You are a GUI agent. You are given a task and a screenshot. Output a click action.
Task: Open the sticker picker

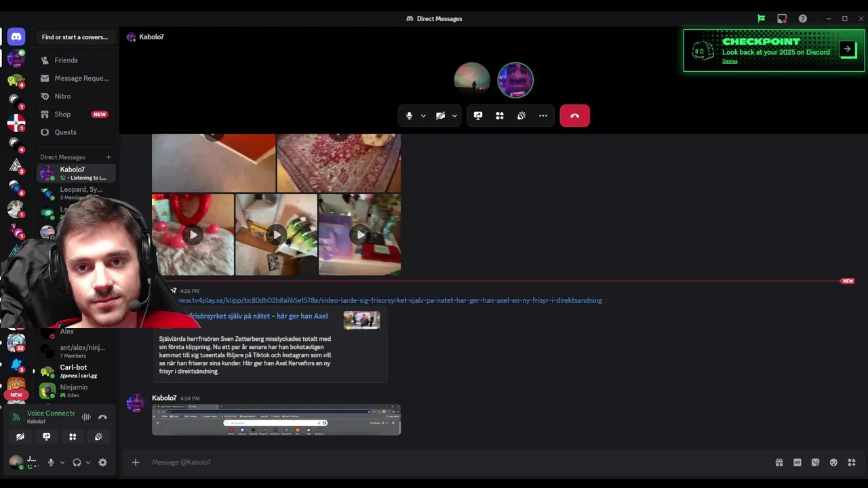(x=815, y=462)
